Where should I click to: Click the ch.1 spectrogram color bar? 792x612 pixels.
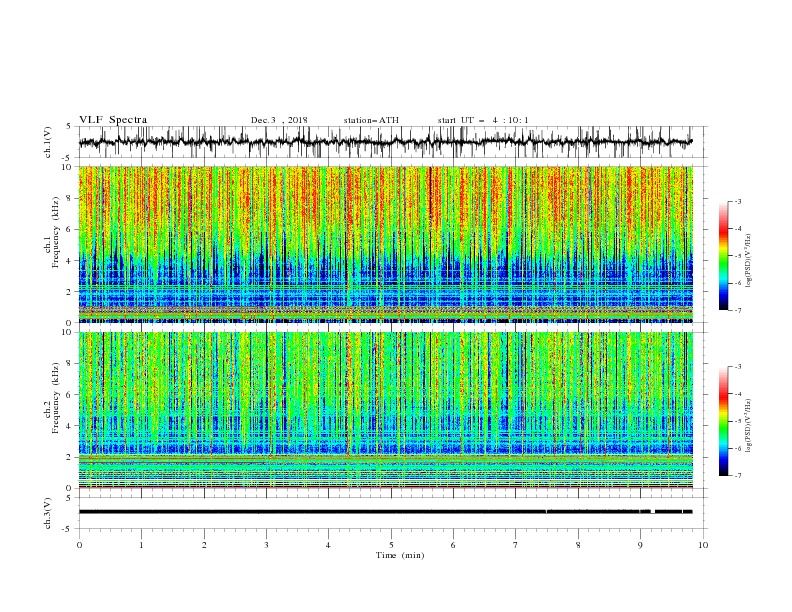pyautogui.click(x=723, y=256)
